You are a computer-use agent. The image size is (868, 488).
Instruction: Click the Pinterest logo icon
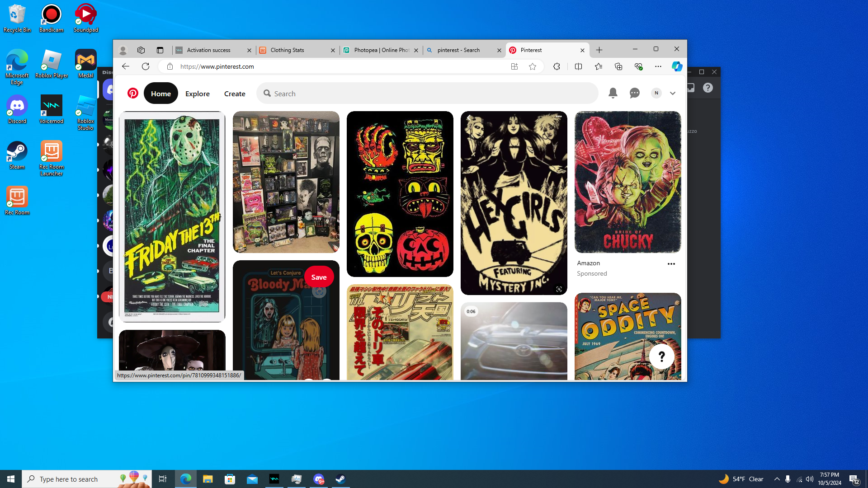(132, 93)
